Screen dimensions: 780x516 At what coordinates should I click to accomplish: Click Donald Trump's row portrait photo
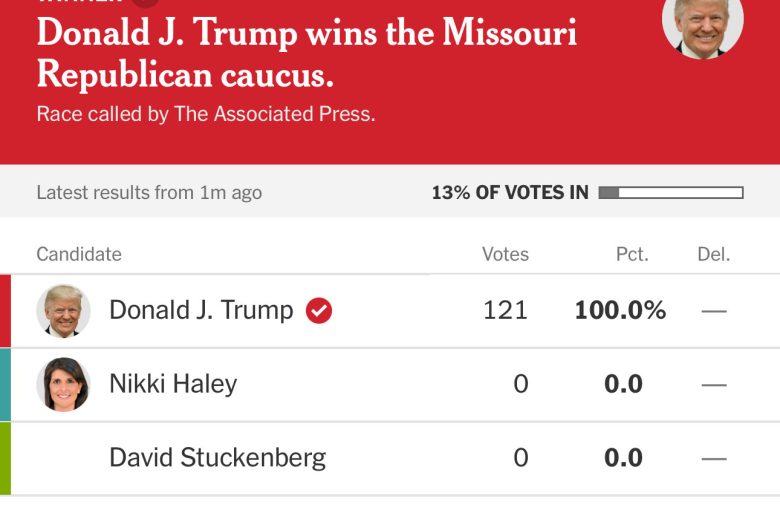tap(64, 311)
